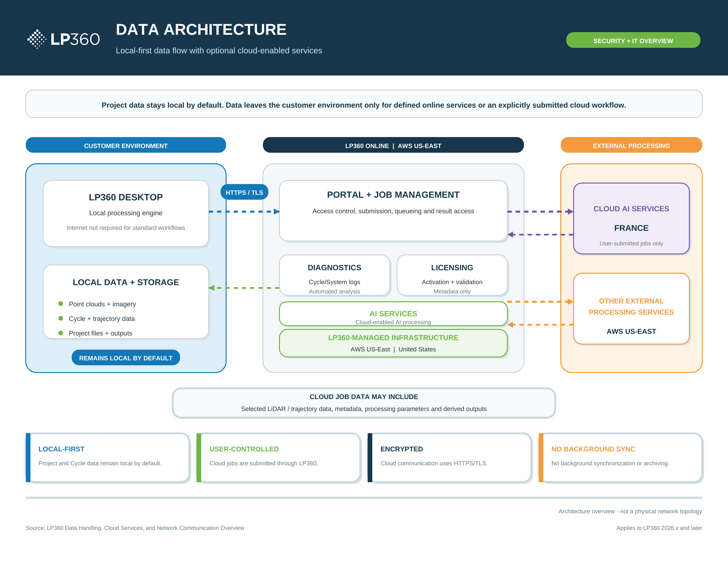
Task: Select LP360-MANAGED INFRASTRUCTURE heading
Action: 393,337
